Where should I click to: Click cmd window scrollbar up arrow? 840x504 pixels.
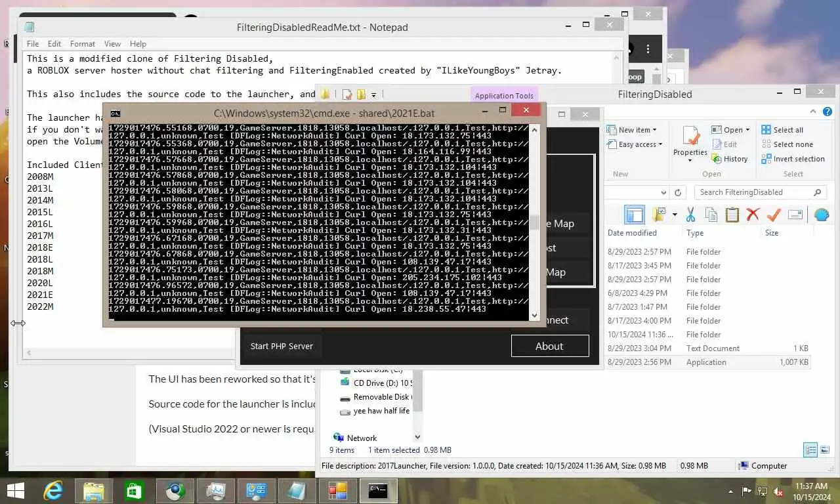click(535, 129)
